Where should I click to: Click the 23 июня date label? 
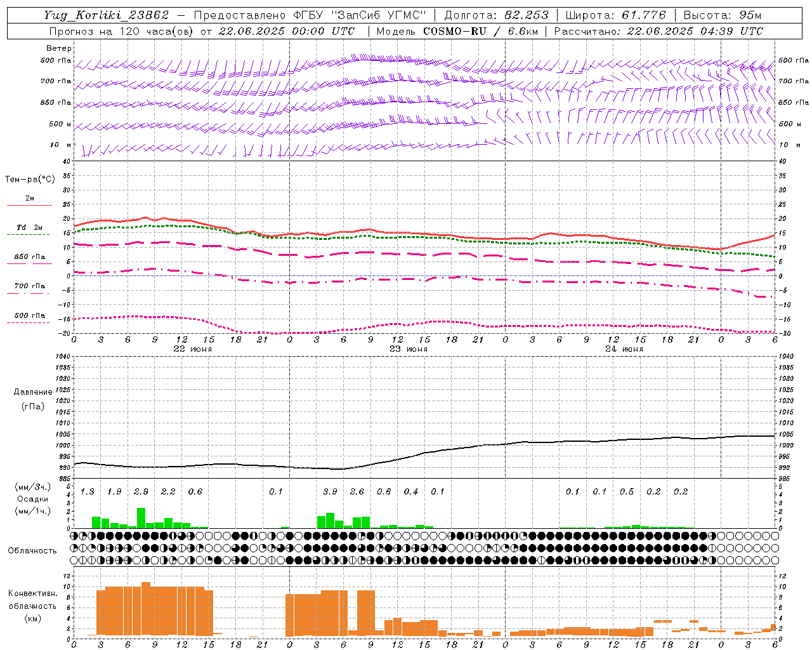pyautogui.click(x=408, y=349)
